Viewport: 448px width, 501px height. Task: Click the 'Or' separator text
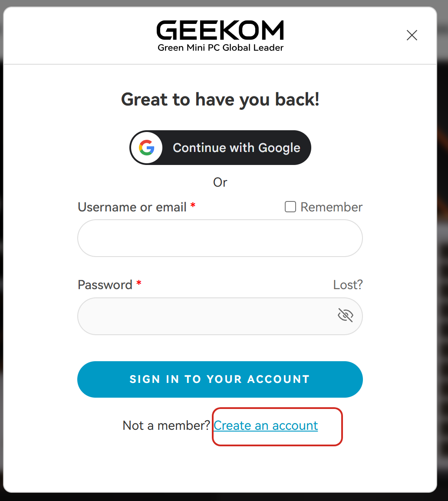coord(220,182)
